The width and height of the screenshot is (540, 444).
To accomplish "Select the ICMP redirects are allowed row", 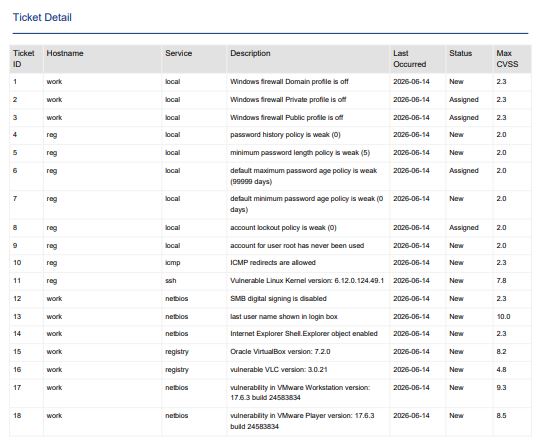I will pos(270,262).
